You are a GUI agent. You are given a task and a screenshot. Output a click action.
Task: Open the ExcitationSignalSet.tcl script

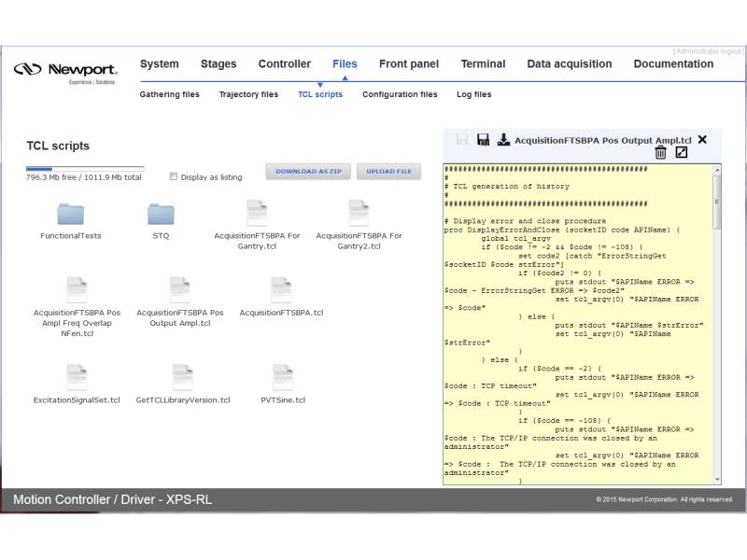77,377
